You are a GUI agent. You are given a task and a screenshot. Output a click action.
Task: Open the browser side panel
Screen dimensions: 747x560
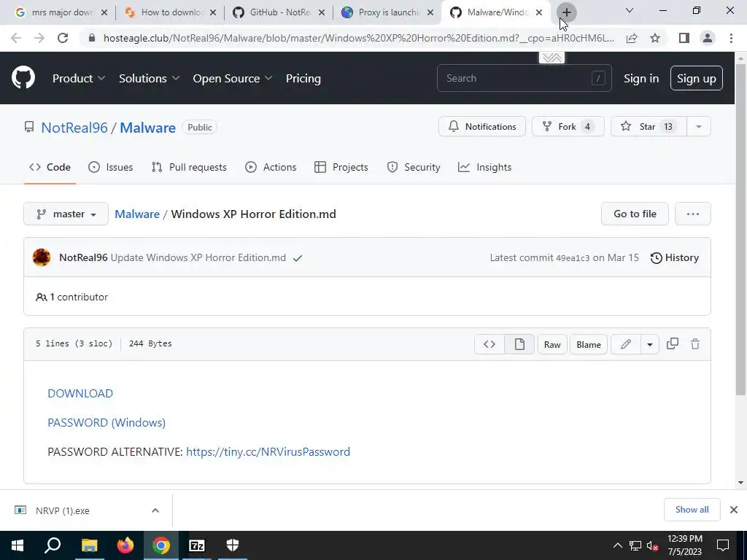coord(684,38)
